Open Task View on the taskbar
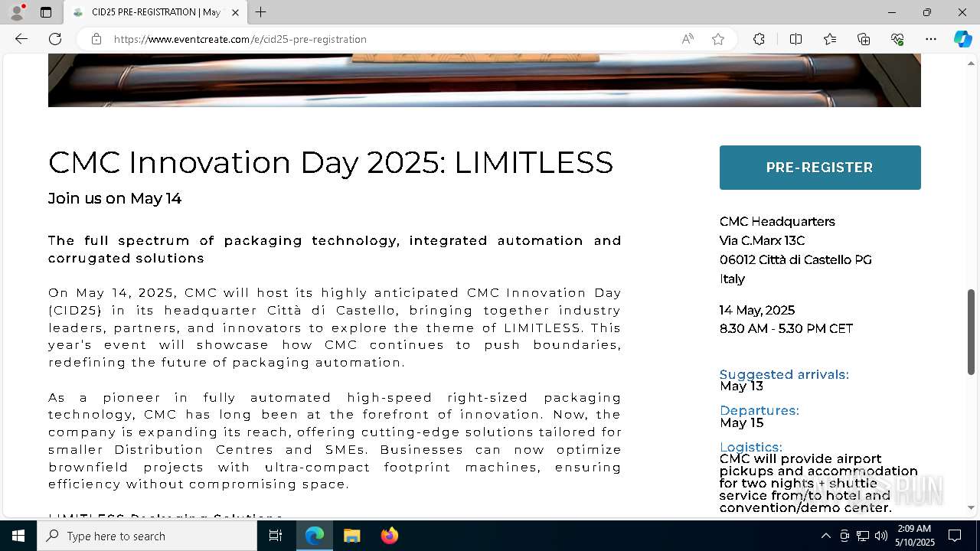The image size is (980, 551). tap(276, 536)
